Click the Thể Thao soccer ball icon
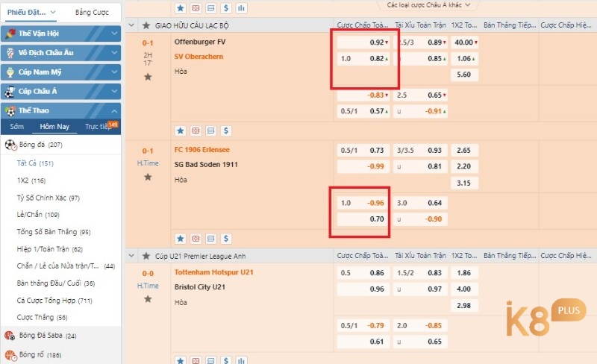Viewport: 597px width, 364px height. tap(10, 111)
